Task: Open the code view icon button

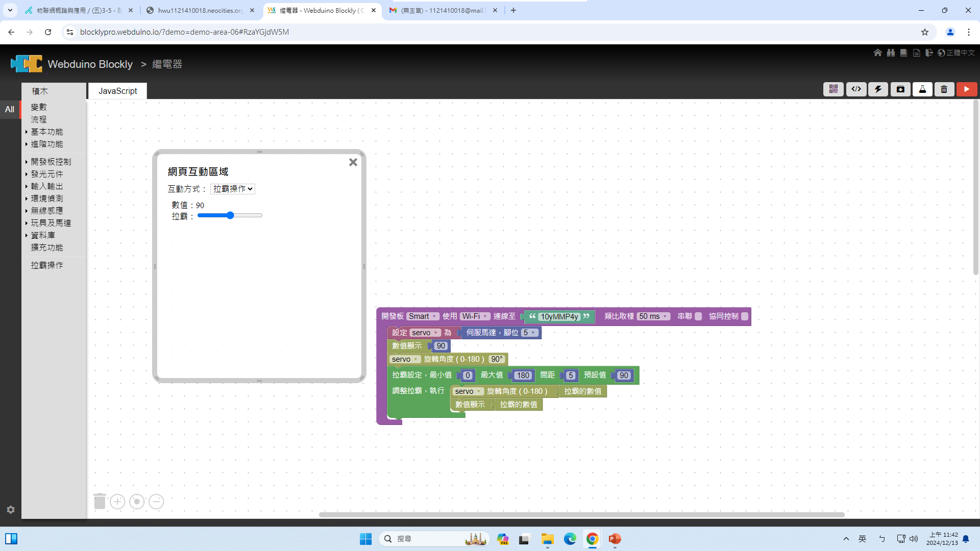Action: tap(856, 89)
